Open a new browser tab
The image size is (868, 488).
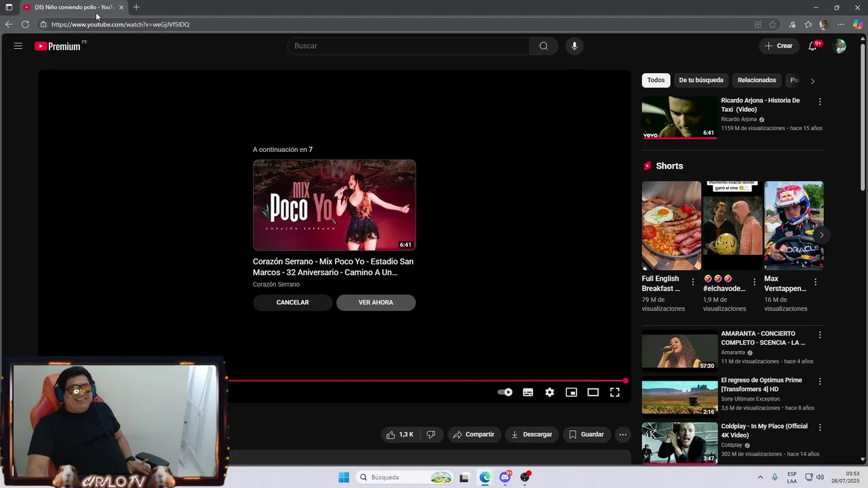coord(136,7)
